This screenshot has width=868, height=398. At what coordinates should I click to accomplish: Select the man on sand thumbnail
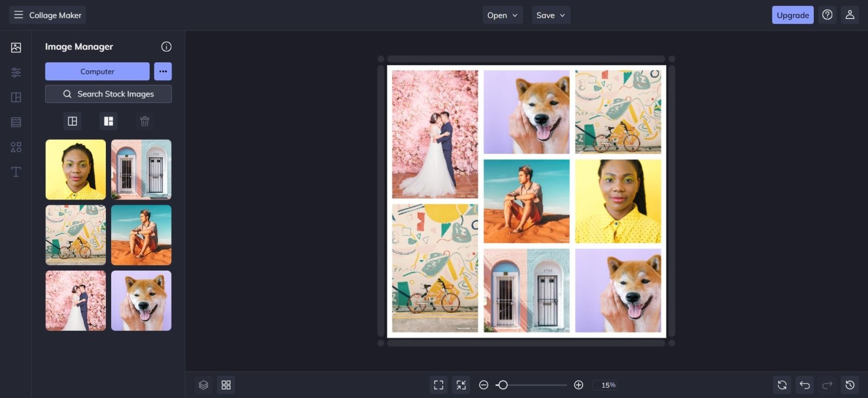(141, 235)
